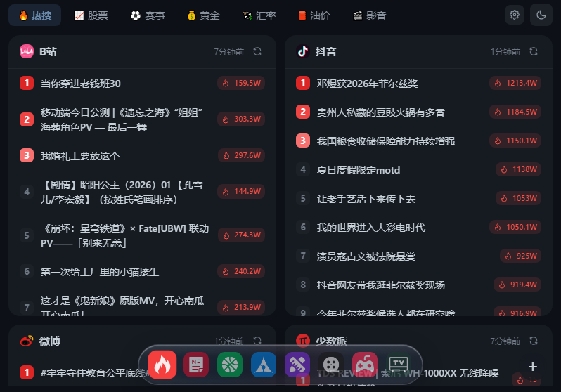Click the plus button at bottom right
Image resolution: width=561 pixels, height=392 pixels.
pyautogui.click(x=533, y=367)
